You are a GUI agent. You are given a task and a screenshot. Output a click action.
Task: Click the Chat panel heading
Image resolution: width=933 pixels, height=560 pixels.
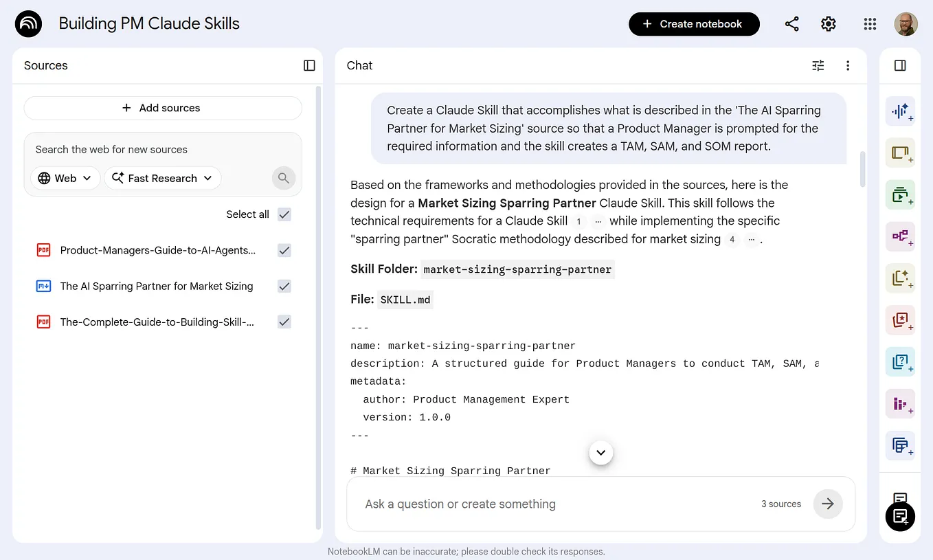coord(359,65)
